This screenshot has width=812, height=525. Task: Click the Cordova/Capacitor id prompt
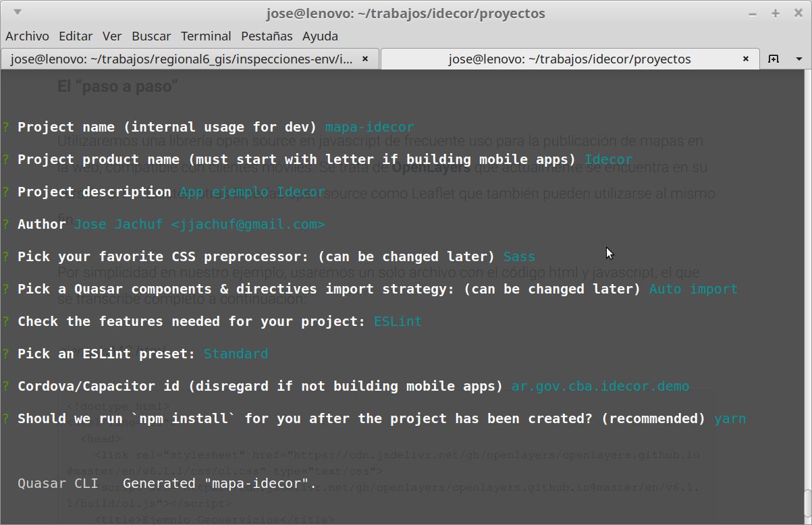(261, 386)
